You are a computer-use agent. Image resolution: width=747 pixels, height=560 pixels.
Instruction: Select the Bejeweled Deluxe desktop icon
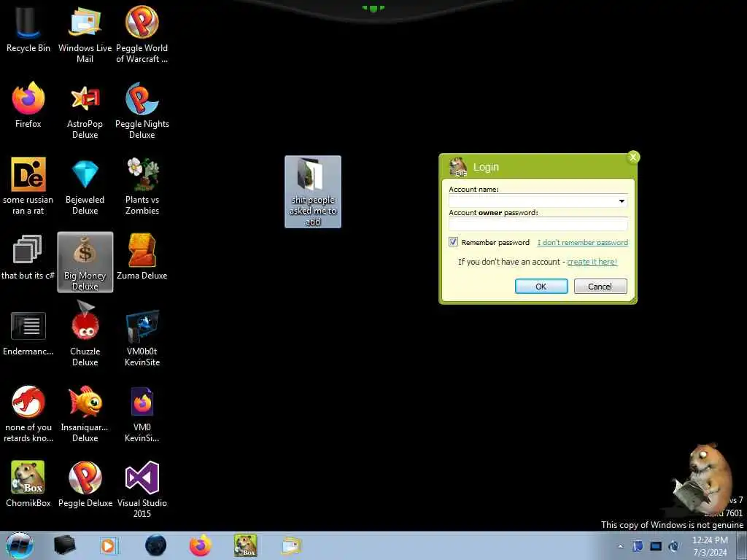click(85, 186)
